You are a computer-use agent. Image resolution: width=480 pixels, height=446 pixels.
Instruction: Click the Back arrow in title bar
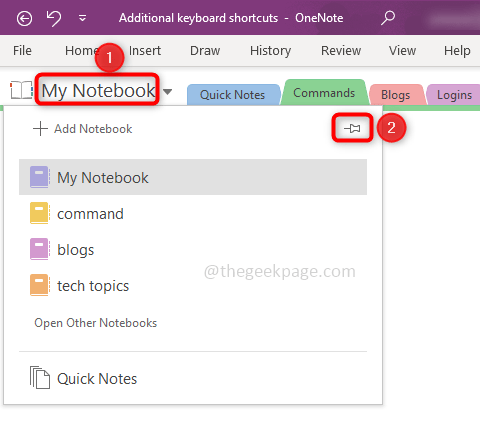(x=24, y=19)
